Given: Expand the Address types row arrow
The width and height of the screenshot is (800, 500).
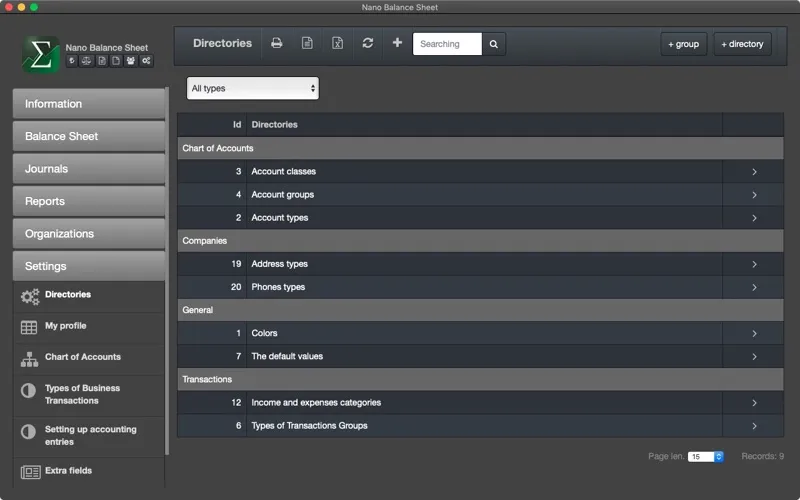Looking at the screenshot, I should pyautogui.click(x=754, y=264).
